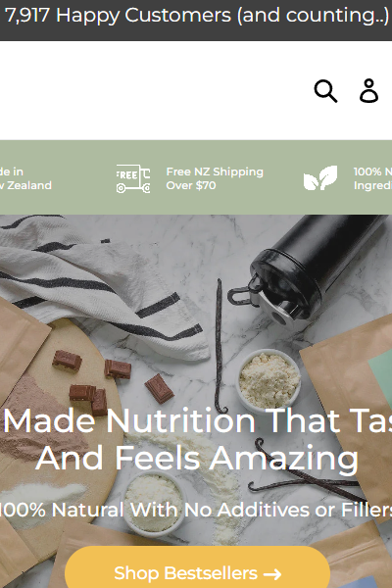Click the lower powder bowl near the button
Viewport: 392px width, 588px height.
coord(153,504)
